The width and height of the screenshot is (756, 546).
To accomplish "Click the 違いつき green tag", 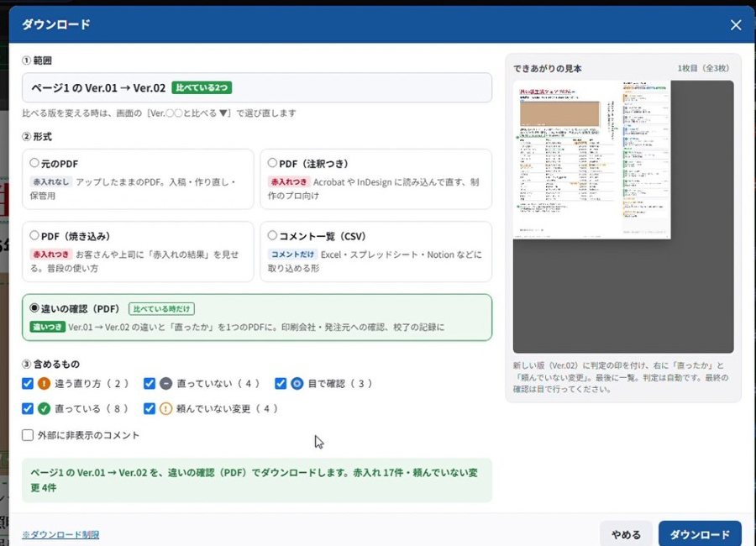I will (x=47, y=327).
